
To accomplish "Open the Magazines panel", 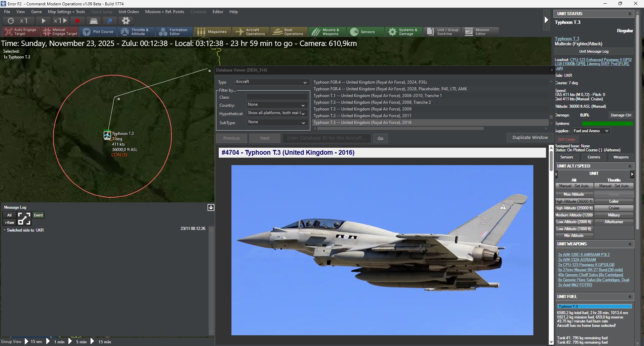I will (212, 32).
